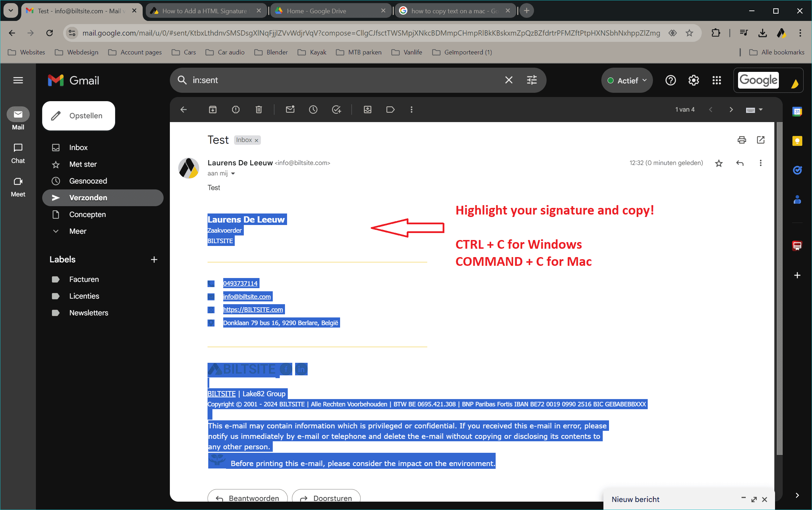Open Google Tasks side panel

coord(797,170)
